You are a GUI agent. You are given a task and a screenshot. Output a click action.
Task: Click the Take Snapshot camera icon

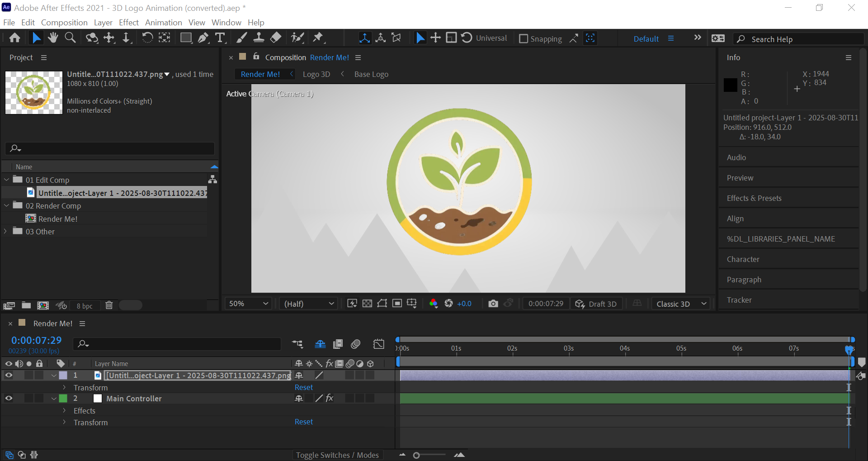493,304
